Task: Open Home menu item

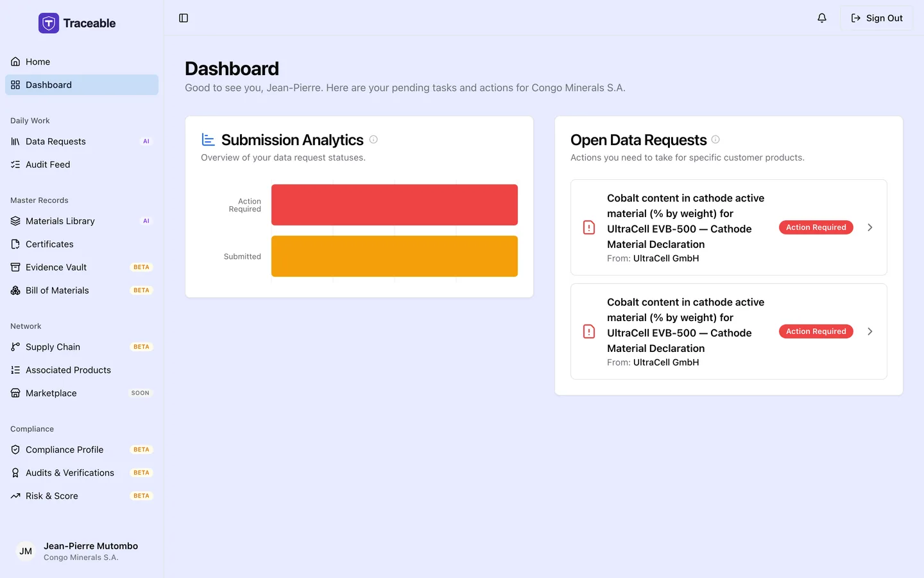Action: pyautogui.click(x=81, y=62)
